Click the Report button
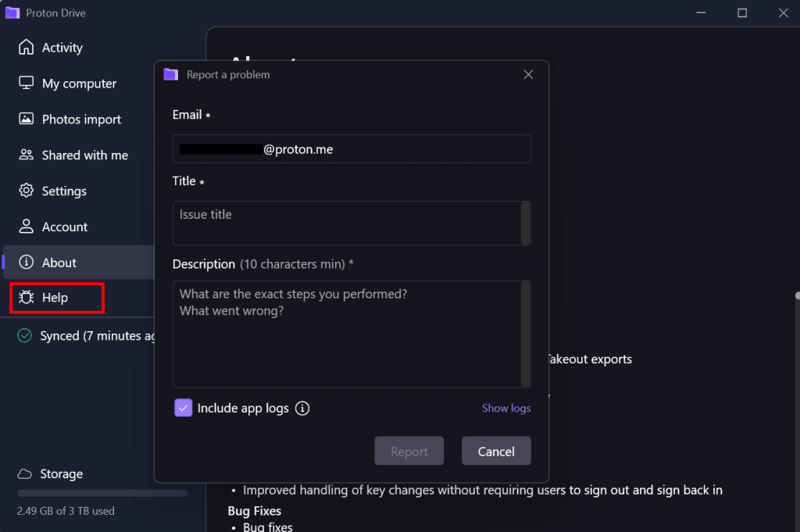This screenshot has height=532, width=800. pyautogui.click(x=409, y=451)
